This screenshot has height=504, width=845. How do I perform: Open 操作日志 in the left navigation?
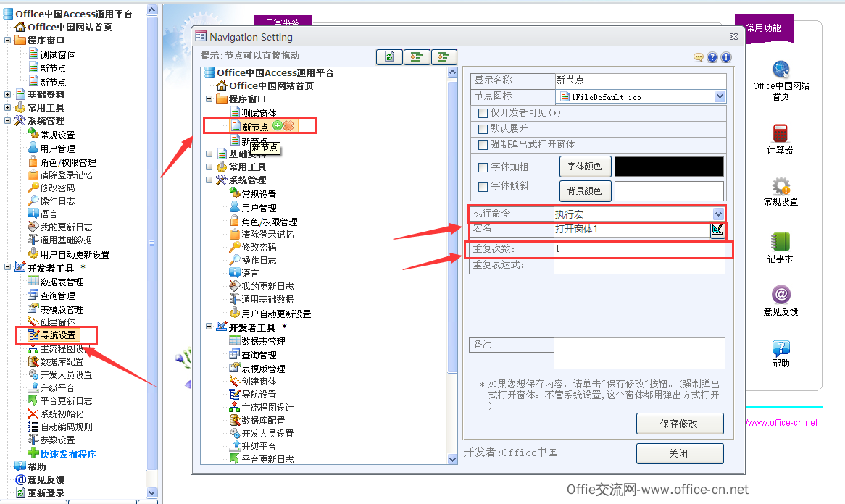point(58,201)
